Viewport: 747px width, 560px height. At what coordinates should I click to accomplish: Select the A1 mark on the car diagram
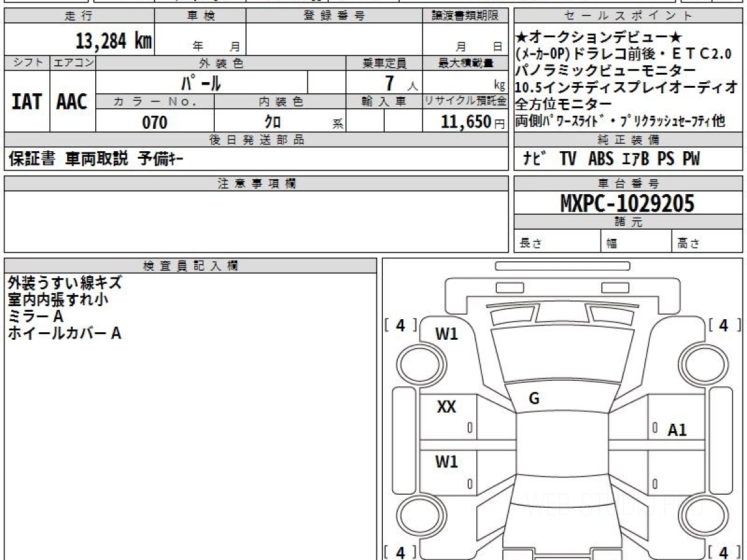click(x=677, y=430)
